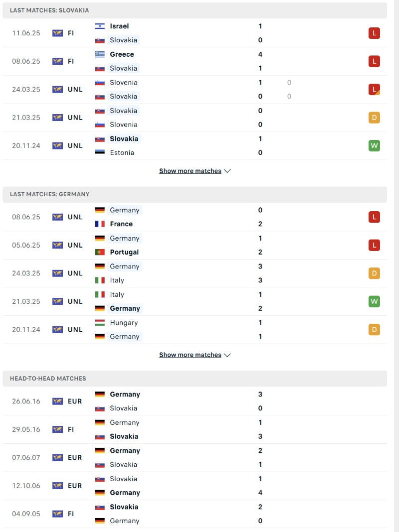
Task: Open the 26.06.16 head-to-head match row
Action: tap(199, 401)
